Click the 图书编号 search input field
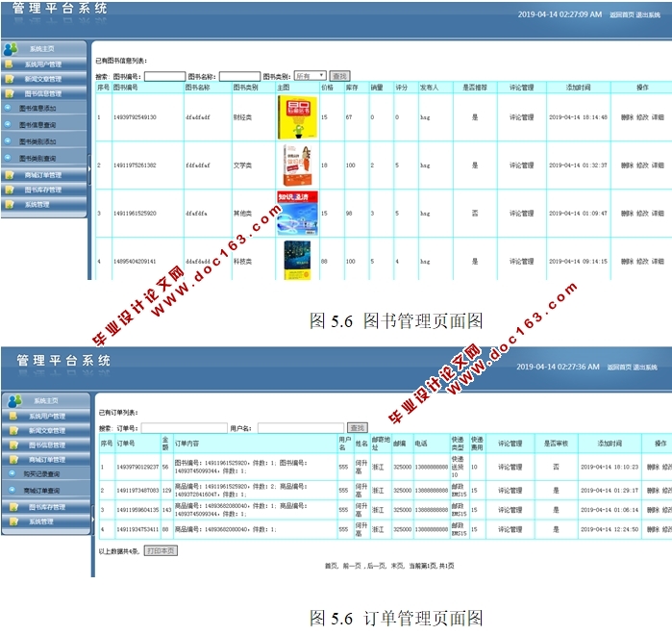 [x=163, y=76]
